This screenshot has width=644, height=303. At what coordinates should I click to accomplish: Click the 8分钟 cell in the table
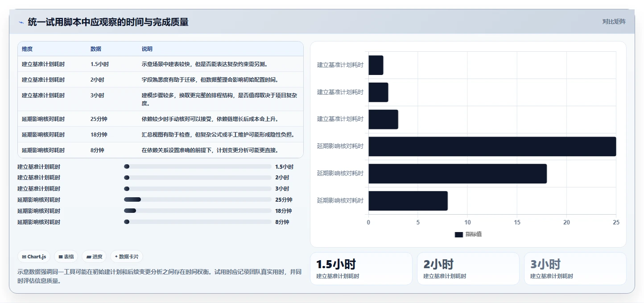tap(97, 150)
